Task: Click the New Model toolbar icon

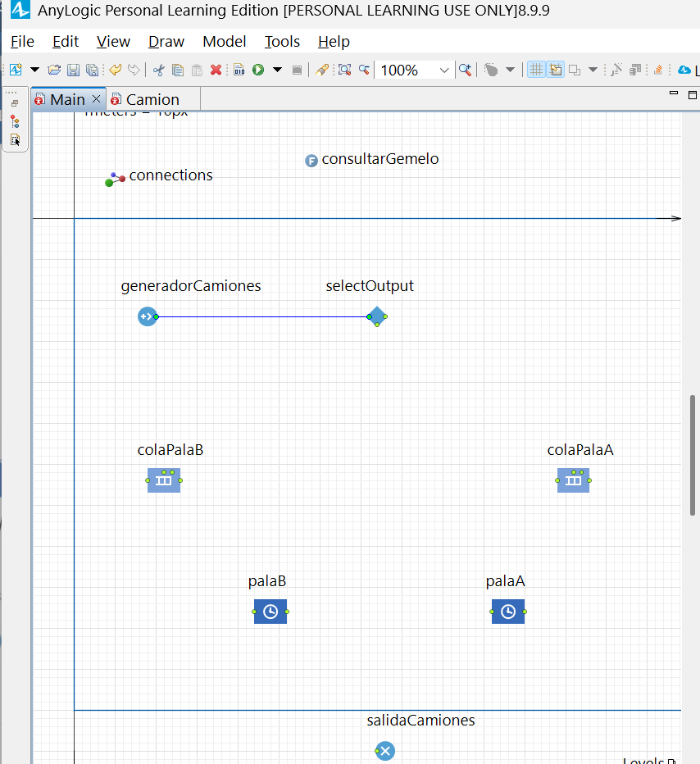Action: 16,70
